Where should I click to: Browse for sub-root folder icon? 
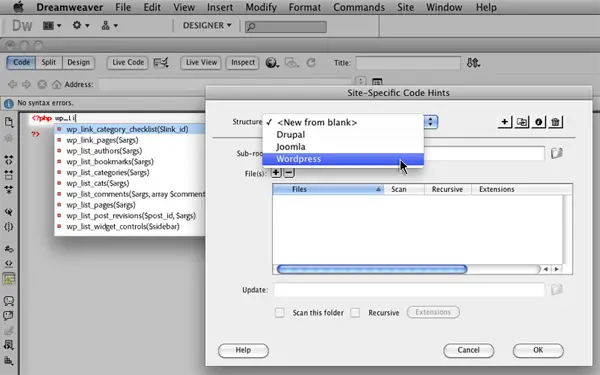[x=557, y=153]
